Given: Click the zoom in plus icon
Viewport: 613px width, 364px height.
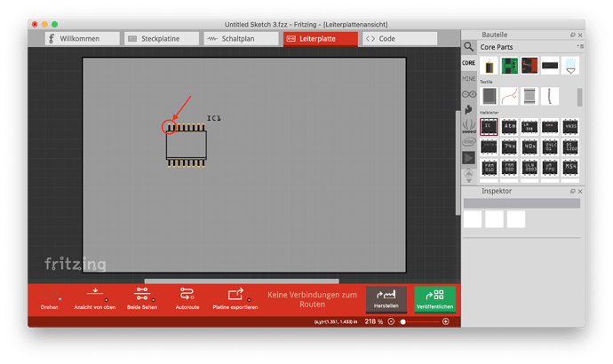Looking at the screenshot, I should [446, 321].
